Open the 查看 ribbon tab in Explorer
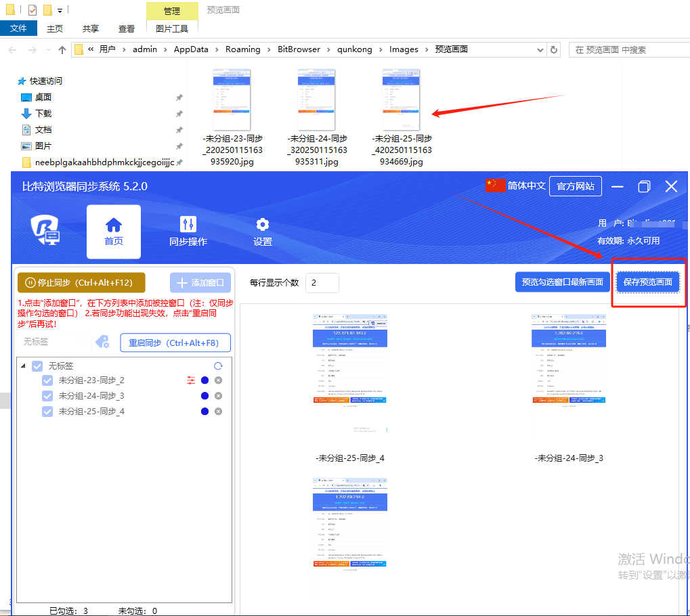Image resolution: width=690 pixels, height=616 pixels. click(127, 28)
